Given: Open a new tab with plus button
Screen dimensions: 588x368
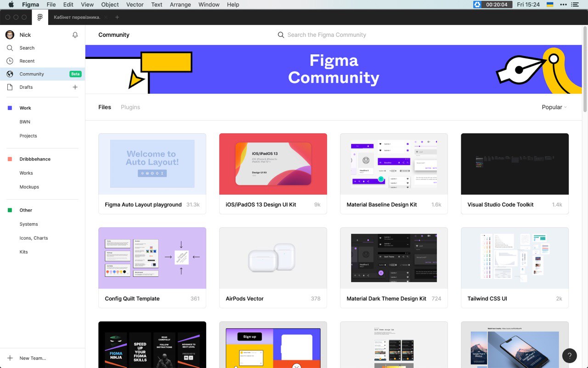Looking at the screenshot, I should tap(117, 17).
